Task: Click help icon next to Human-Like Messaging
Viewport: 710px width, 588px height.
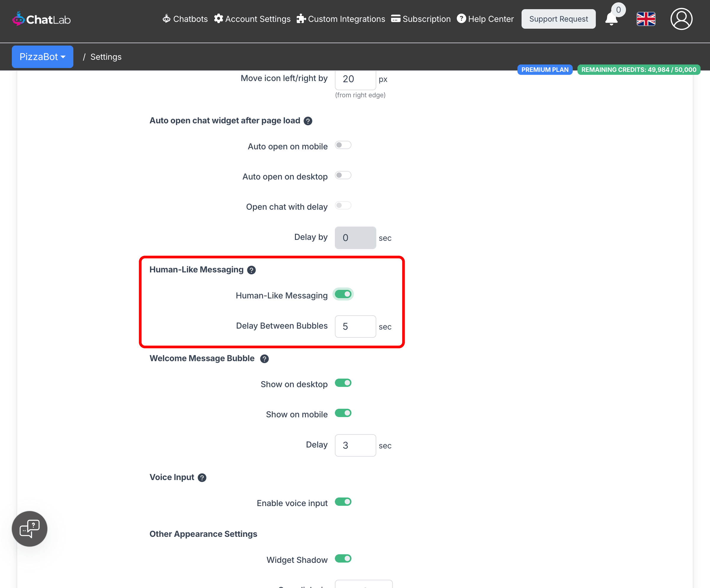Action: click(x=251, y=270)
